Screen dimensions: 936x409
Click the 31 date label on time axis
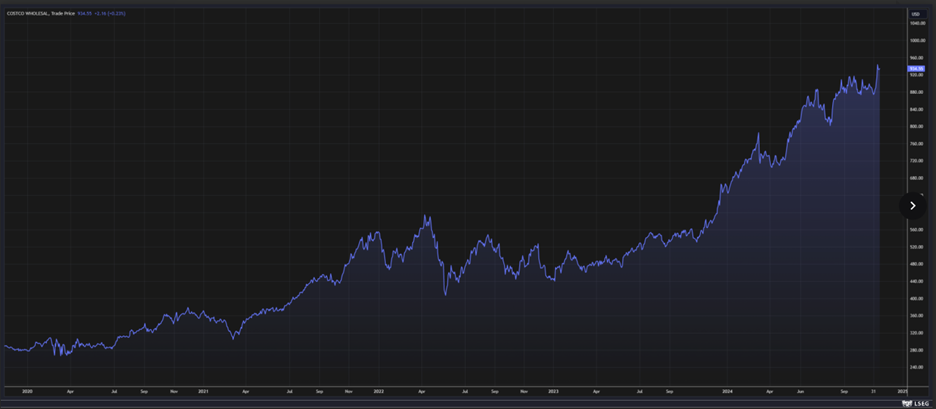(x=873, y=393)
